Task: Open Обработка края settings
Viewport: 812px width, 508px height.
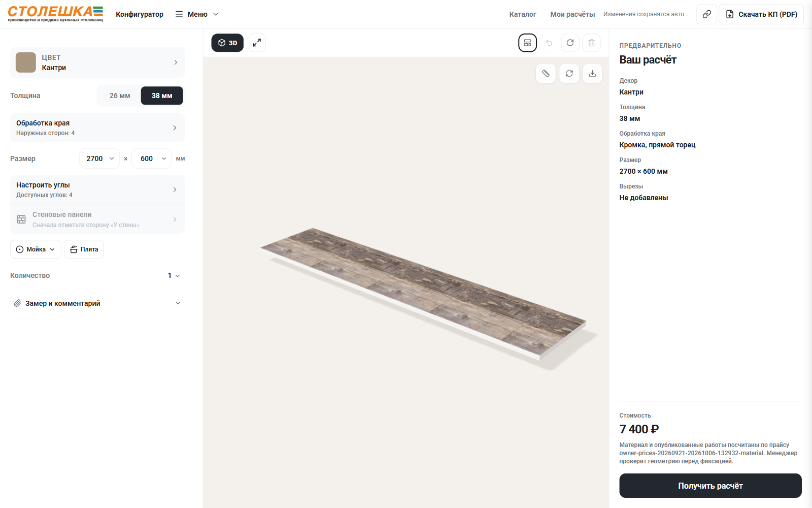Action: click(x=97, y=128)
